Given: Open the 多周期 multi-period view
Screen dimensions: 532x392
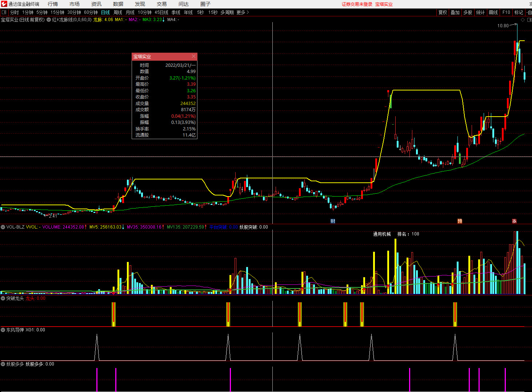Looking at the screenshot, I should tap(227, 12).
